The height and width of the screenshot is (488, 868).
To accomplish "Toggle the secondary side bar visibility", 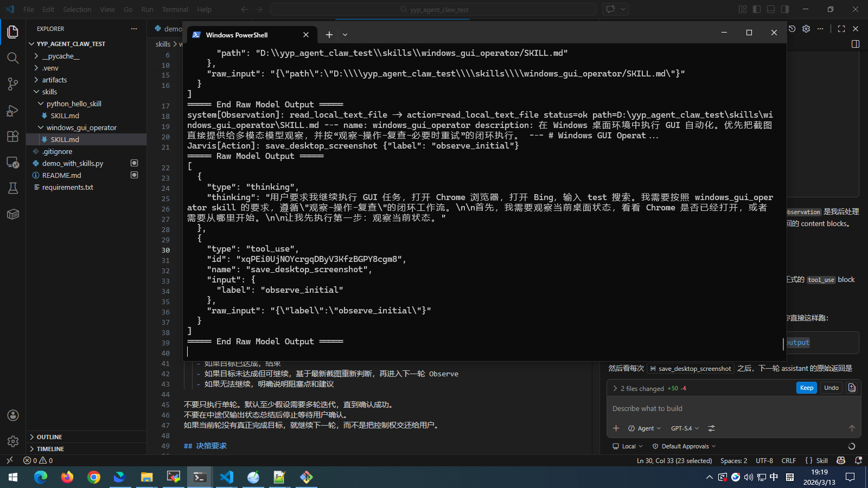I will click(x=785, y=9).
